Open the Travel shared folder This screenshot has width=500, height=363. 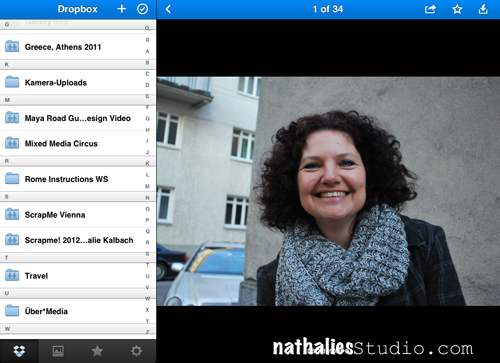click(72, 276)
